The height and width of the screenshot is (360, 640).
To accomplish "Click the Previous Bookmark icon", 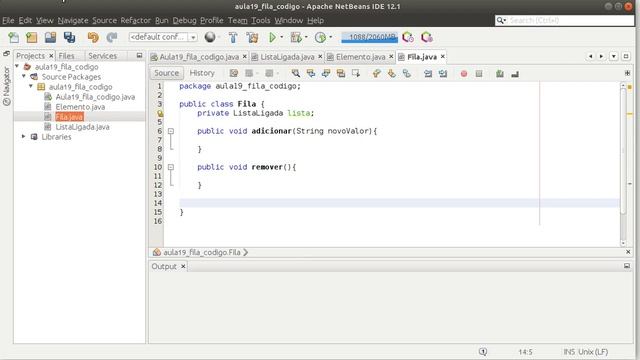I will click(376, 73).
